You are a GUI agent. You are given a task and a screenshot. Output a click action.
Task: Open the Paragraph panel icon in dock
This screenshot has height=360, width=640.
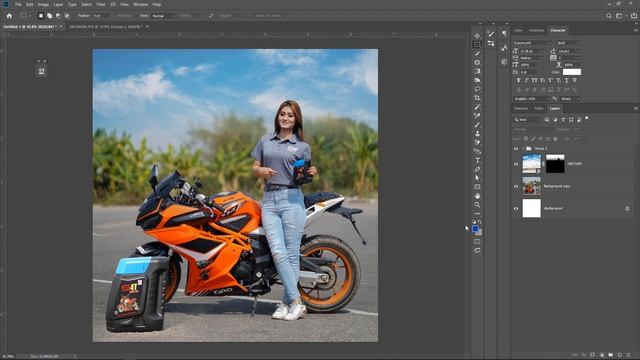pyautogui.click(x=504, y=34)
